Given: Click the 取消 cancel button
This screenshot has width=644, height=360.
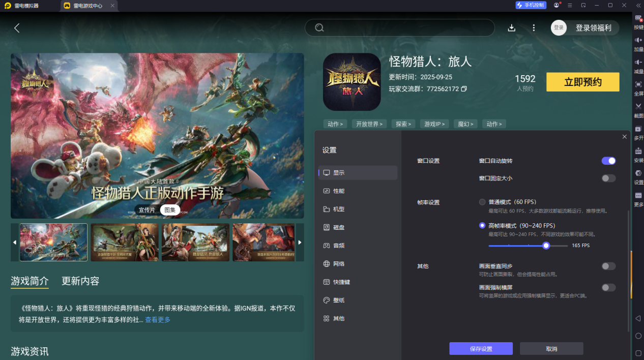Looking at the screenshot, I should pos(551,349).
